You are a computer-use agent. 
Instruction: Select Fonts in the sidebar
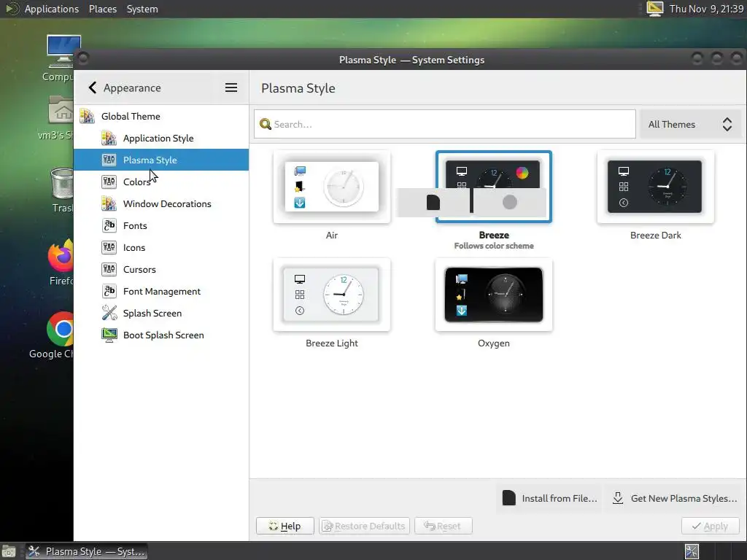(x=161, y=226)
